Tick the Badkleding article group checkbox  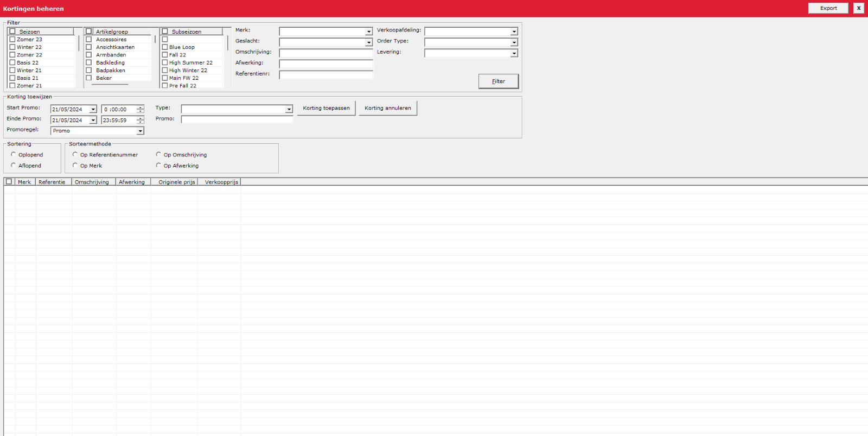point(89,62)
